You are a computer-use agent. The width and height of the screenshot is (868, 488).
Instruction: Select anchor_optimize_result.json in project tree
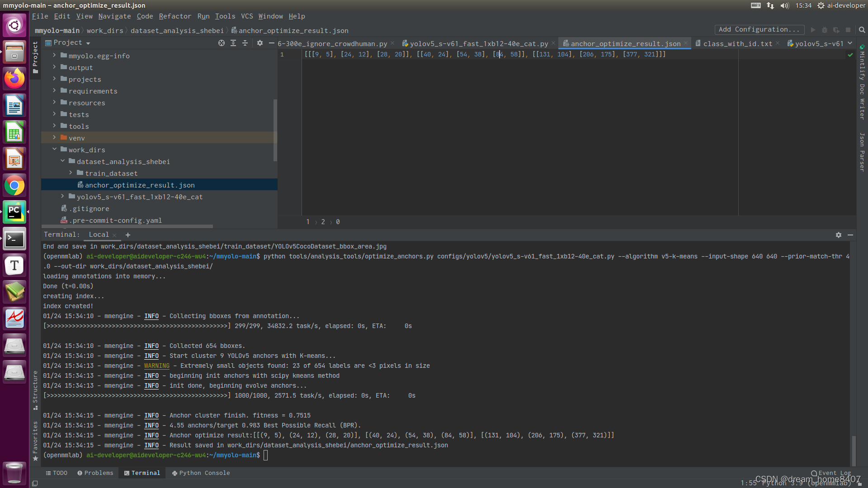coord(159,185)
